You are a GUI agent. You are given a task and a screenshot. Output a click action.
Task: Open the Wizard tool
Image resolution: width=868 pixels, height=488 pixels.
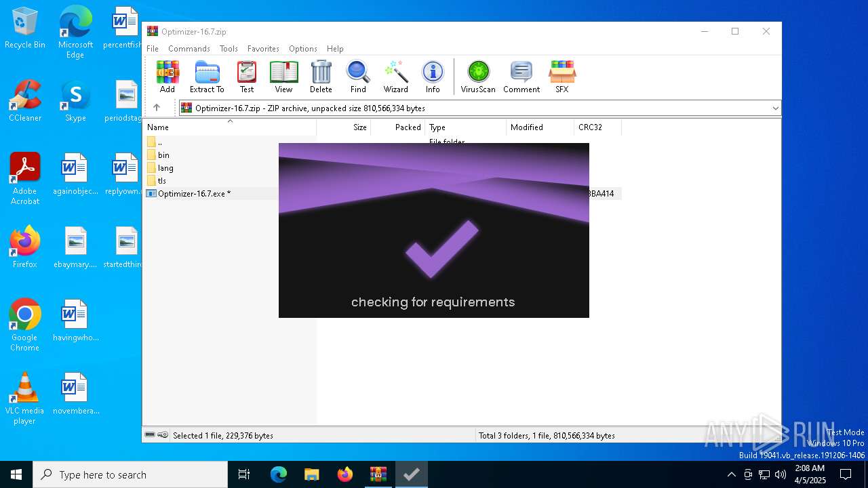(395, 77)
